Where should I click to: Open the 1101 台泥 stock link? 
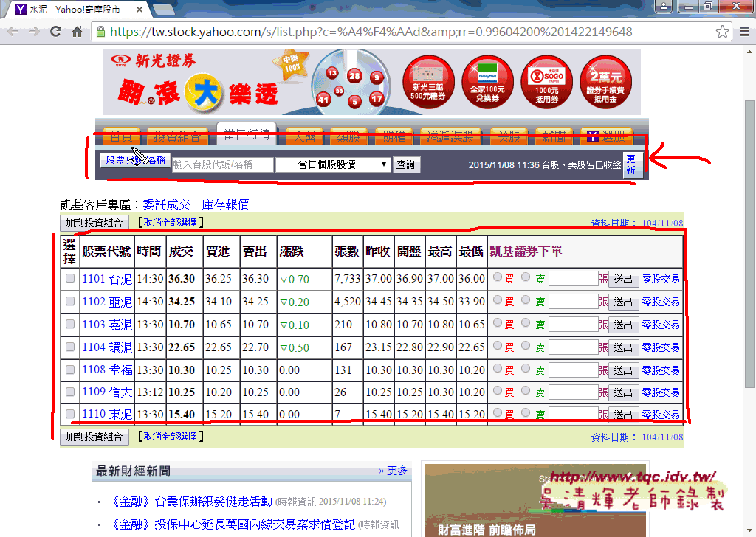(106, 279)
